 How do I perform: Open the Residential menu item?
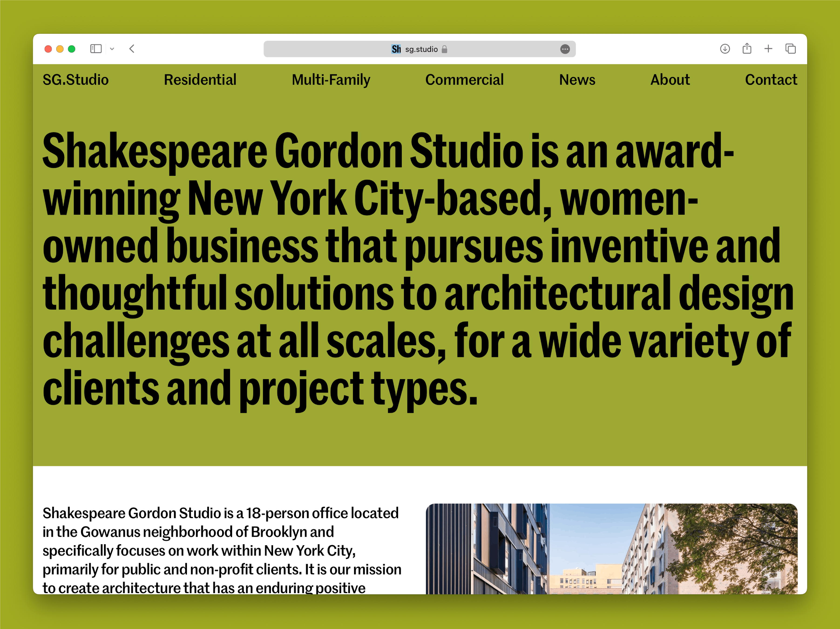[200, 80]
